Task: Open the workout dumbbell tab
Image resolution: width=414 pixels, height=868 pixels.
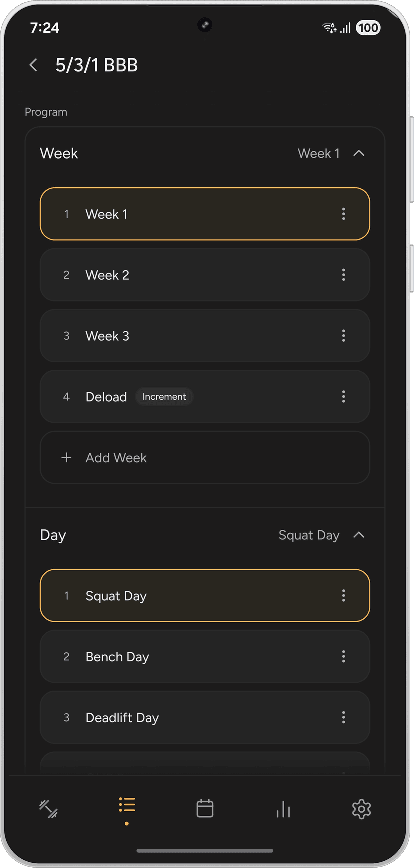Action: coord(49,809)
